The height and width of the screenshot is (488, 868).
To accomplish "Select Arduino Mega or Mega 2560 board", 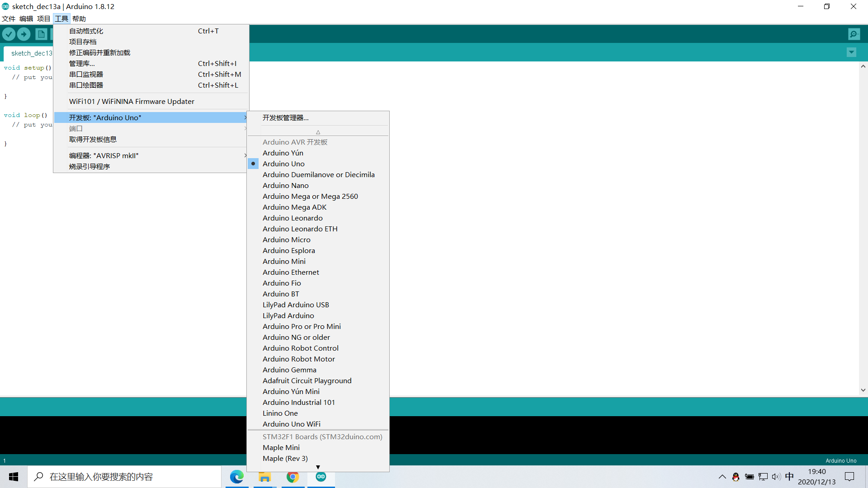I will 310,196.
